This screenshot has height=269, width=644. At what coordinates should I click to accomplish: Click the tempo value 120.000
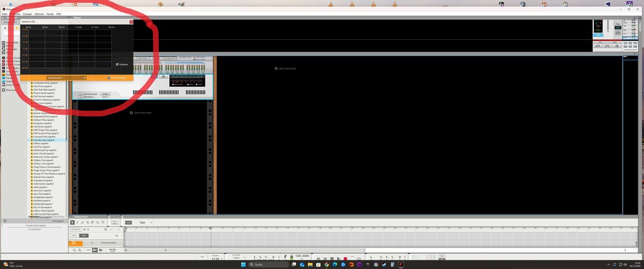click(x=302, y=256)
